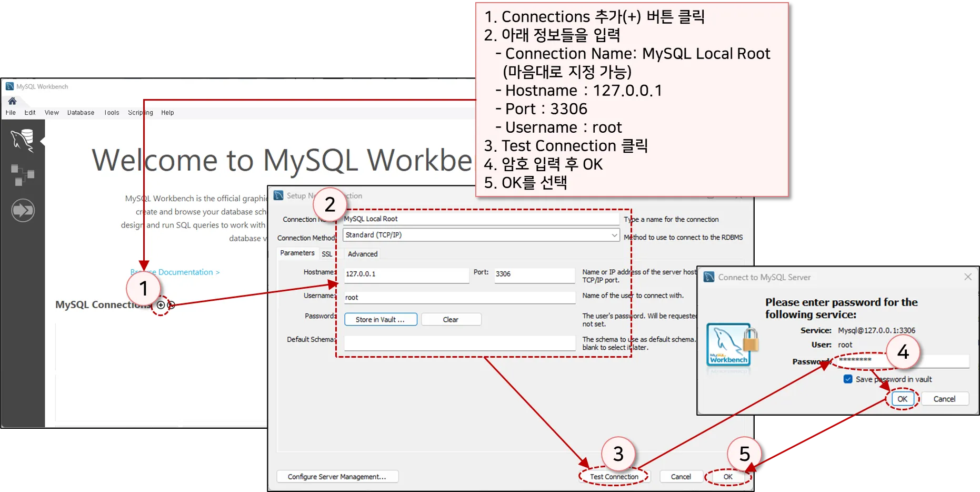Open the Tools menu

(112, 113)
